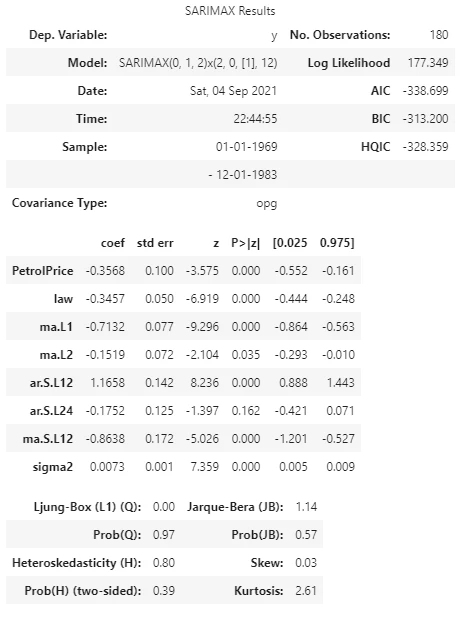Click the BIC value -313.200
465x617 pixels.
[426, 119]
